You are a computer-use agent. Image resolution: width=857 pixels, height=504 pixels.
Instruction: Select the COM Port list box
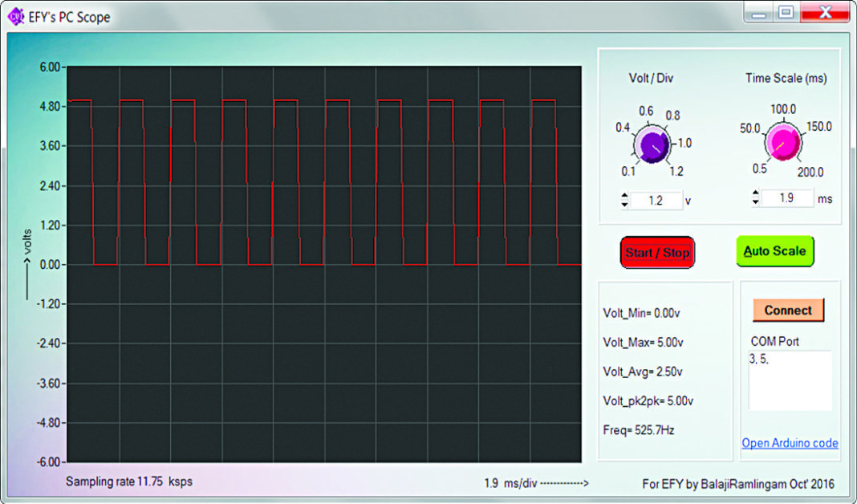790,380
